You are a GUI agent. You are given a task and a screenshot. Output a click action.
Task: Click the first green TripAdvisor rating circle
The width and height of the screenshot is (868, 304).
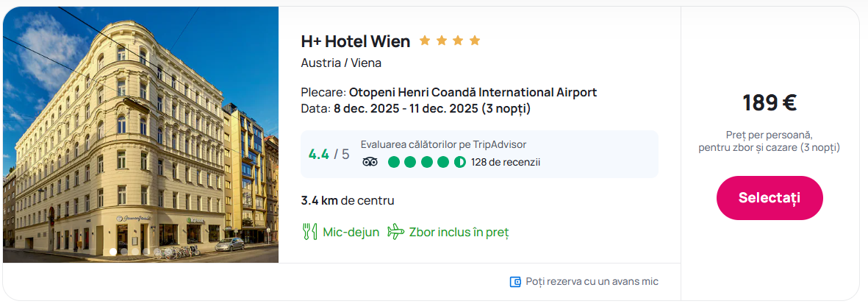(x=394, y=162)
